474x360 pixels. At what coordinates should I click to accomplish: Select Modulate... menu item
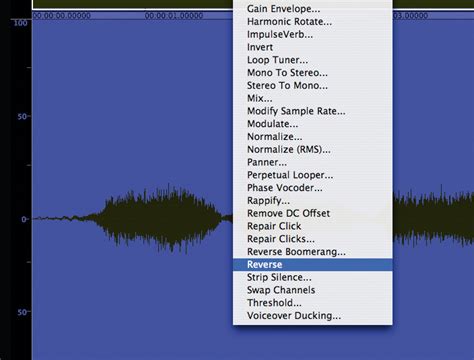click(312, 124)
